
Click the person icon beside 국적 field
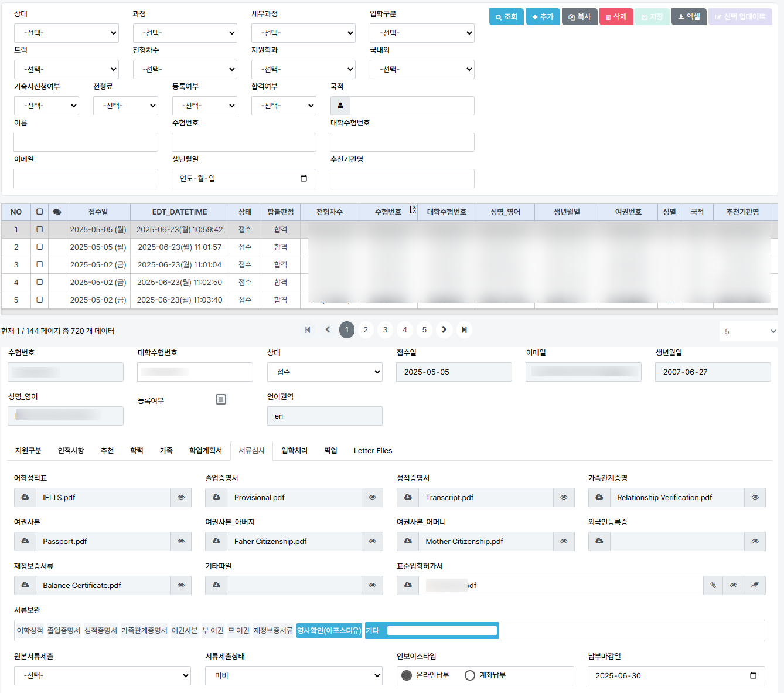click(340, 106)
